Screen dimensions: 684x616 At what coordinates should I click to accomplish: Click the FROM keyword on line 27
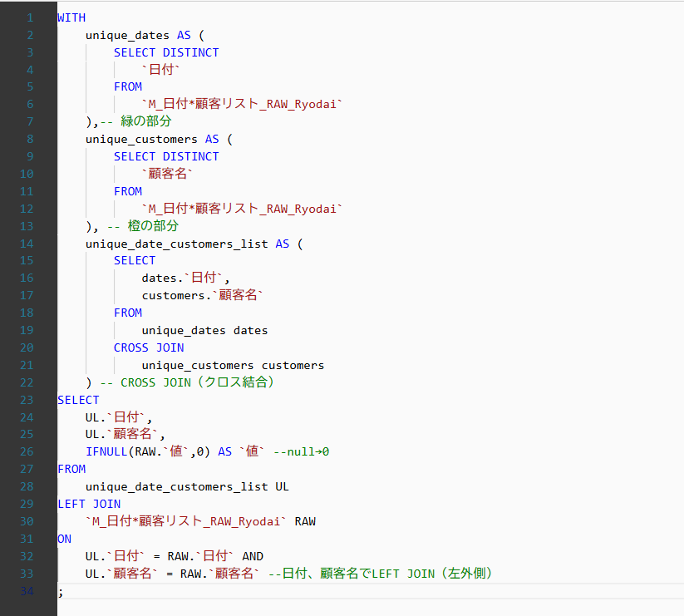pos(71,469)
